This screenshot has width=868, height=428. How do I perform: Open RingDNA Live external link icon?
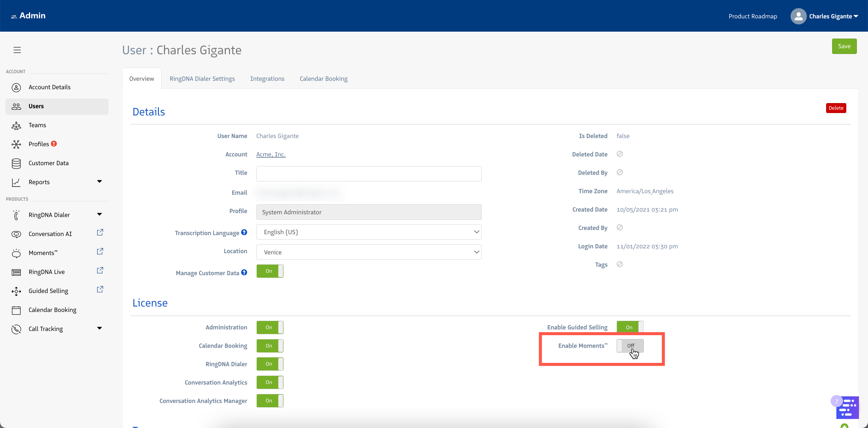pyautogui.click(x=100, y=270)
